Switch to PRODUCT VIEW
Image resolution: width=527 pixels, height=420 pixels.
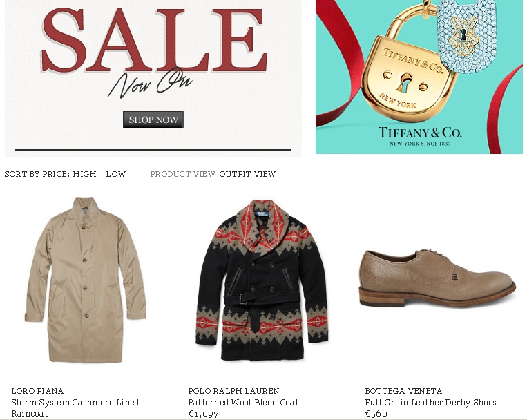[182, 174]
